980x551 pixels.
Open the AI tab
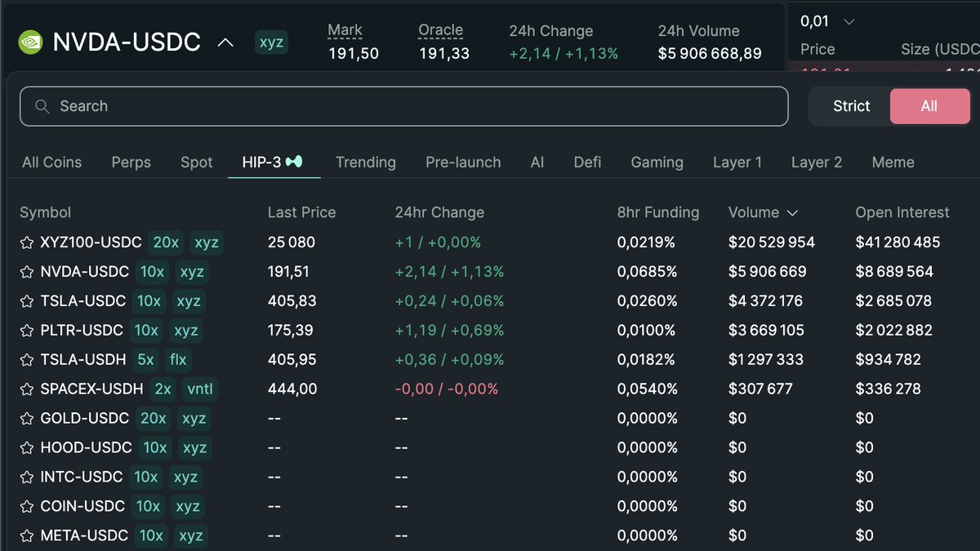tap(537, 162)
